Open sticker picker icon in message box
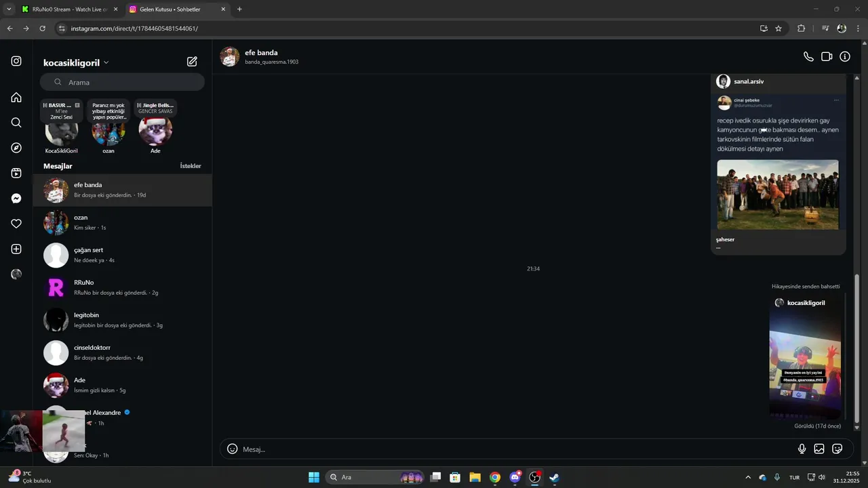 pos(837,449)
